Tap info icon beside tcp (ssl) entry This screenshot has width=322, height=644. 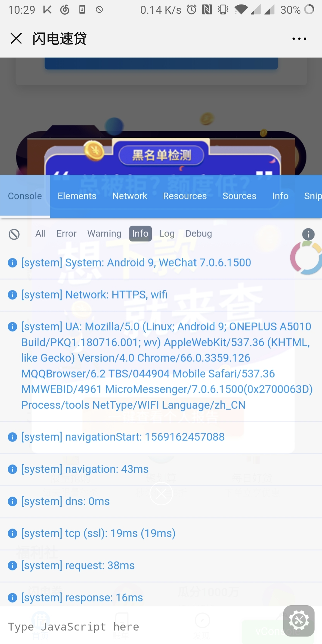click(12, 534)
